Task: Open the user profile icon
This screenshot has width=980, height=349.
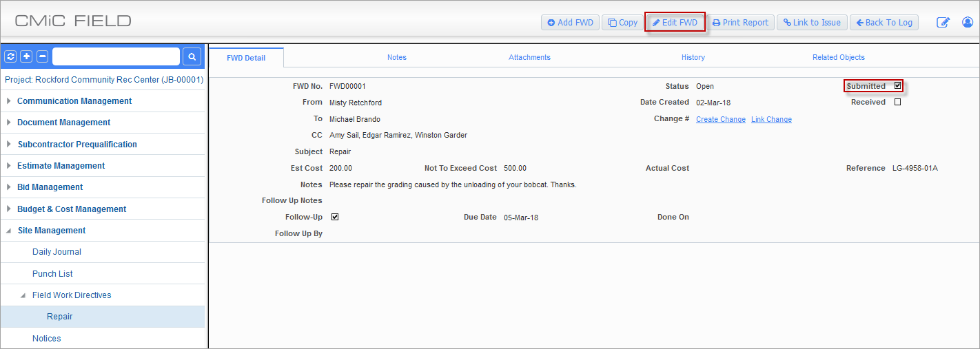Action: click(967, 23)
